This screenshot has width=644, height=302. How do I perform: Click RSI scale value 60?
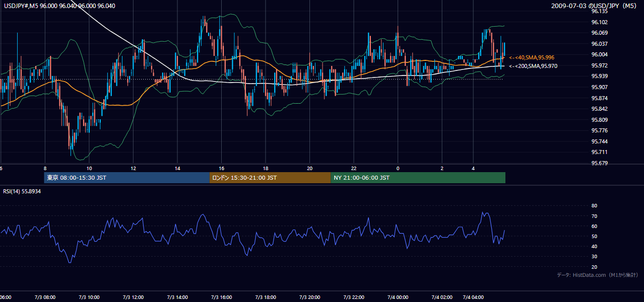click(594, 226)
